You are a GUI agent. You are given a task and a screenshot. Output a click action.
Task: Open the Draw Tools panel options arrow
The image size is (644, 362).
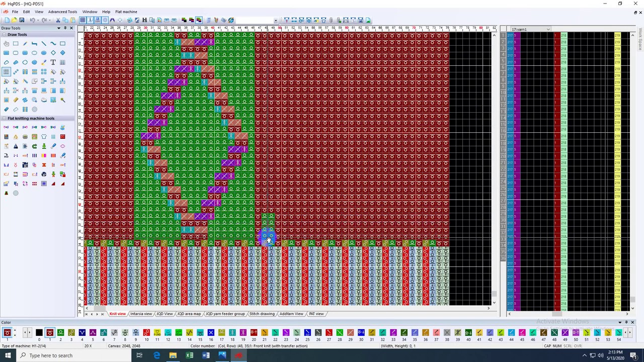pos(58,28)
